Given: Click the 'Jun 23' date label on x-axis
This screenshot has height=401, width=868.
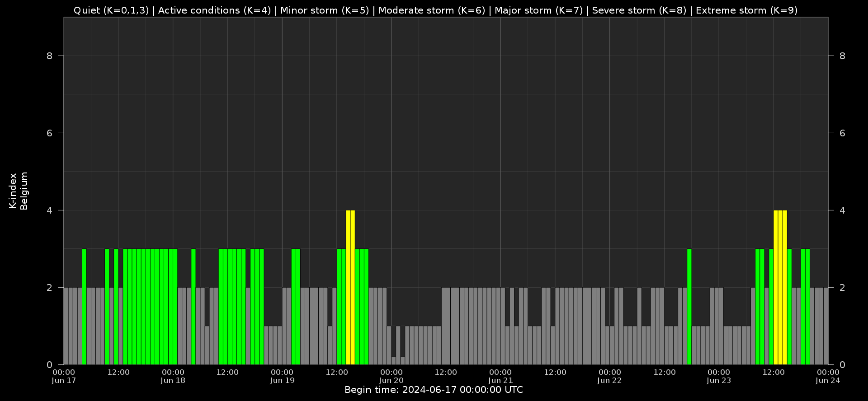Looking at the screenshot, I should [719, 380].
